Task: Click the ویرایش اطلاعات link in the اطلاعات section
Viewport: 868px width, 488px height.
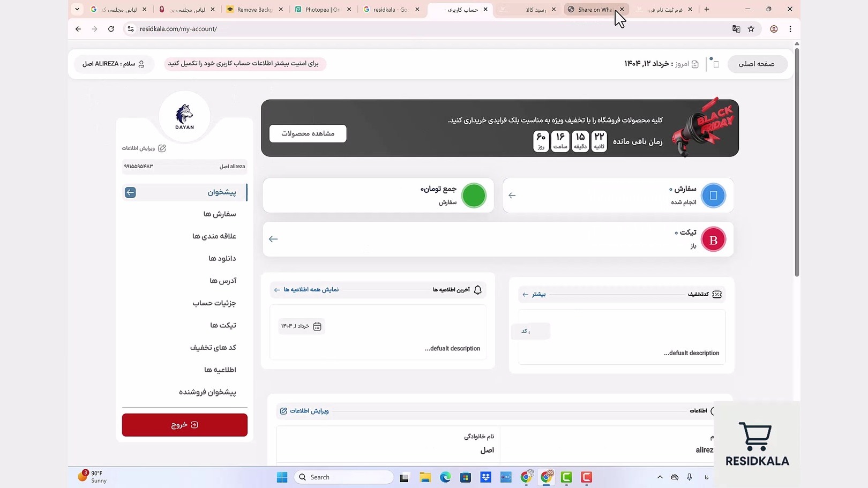Action: [x=304, y=411]
